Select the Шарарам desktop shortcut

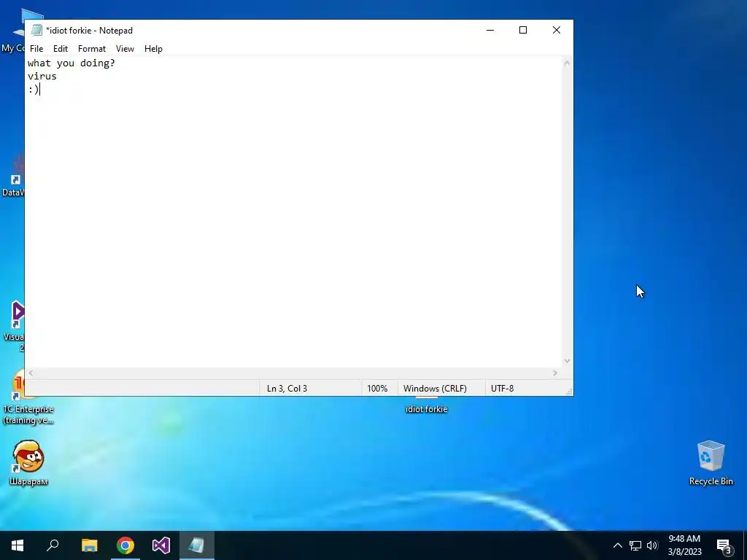coord(28,462)
